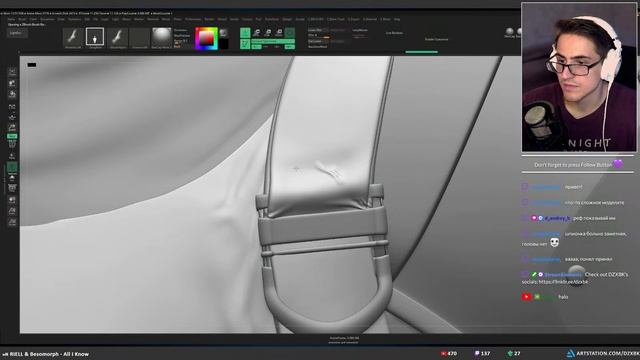Open the selected stroke type thumbnail
Viewport: 640px width, 360px height.
click(95, 38)
